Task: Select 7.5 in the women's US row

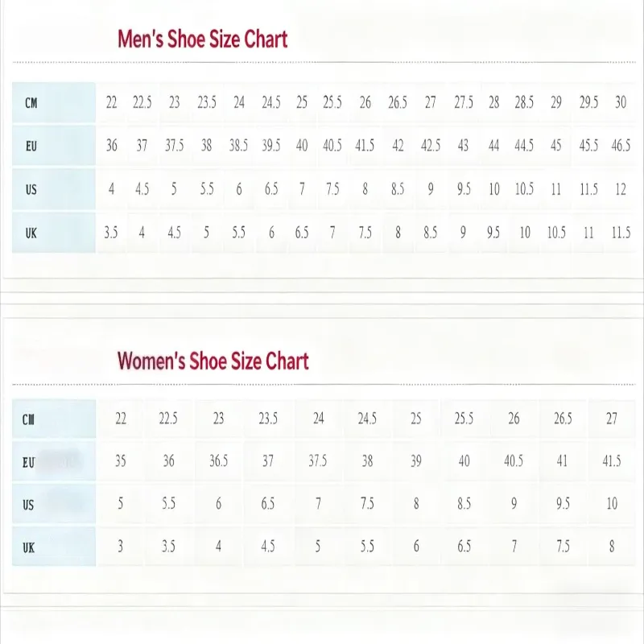Action: 367,504
